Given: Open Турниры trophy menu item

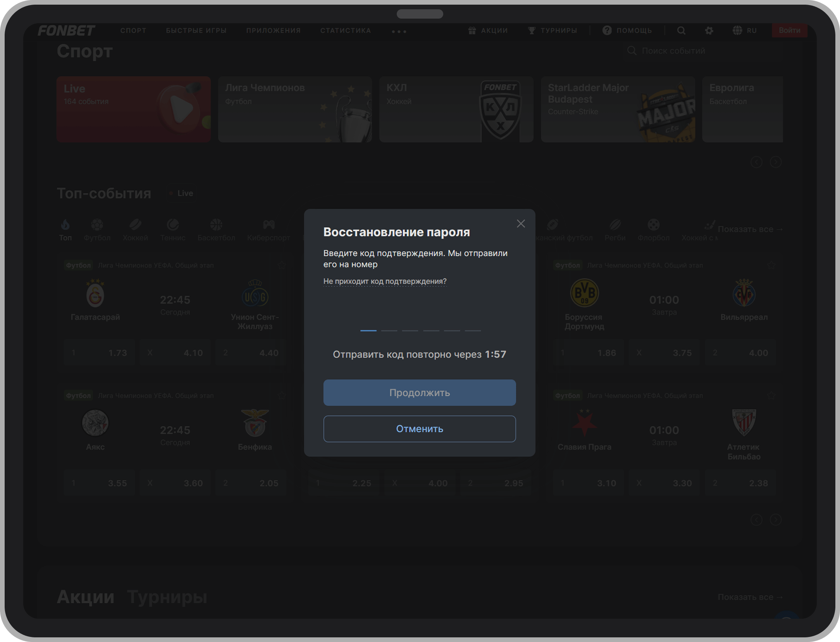Looking at the screenshot, I should click(x=553, y=31).
